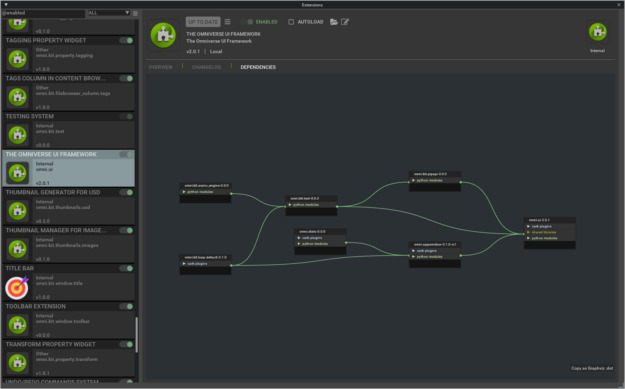This screenshot has height=389, width=625.
Task: Expand python modules in omni.kit.pipapi node
Action: (413, 181)
